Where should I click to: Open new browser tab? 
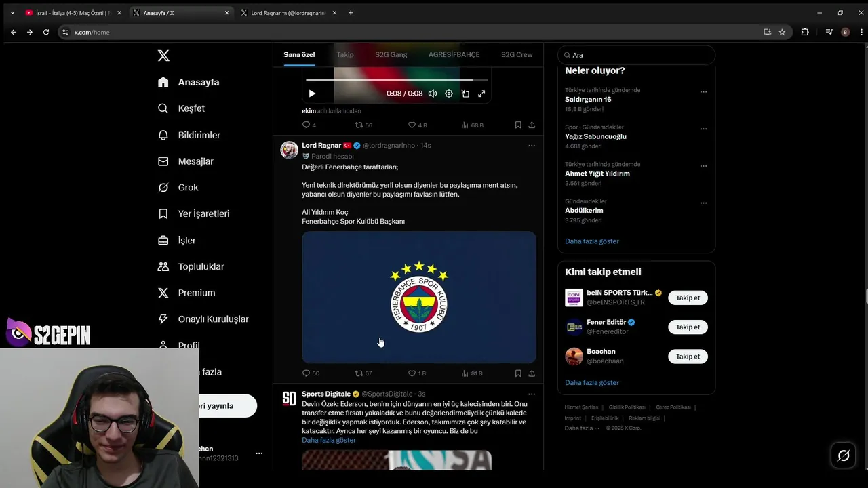click(x=351, y=13)
